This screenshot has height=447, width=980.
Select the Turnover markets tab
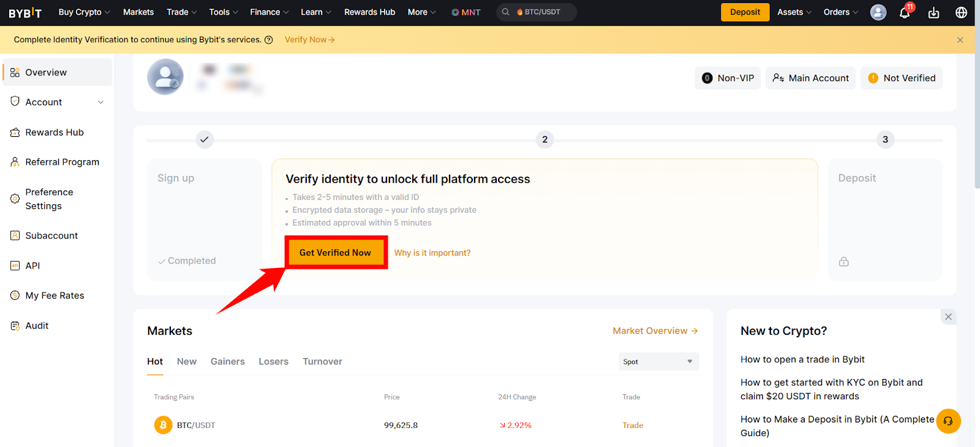click(322, 362)
